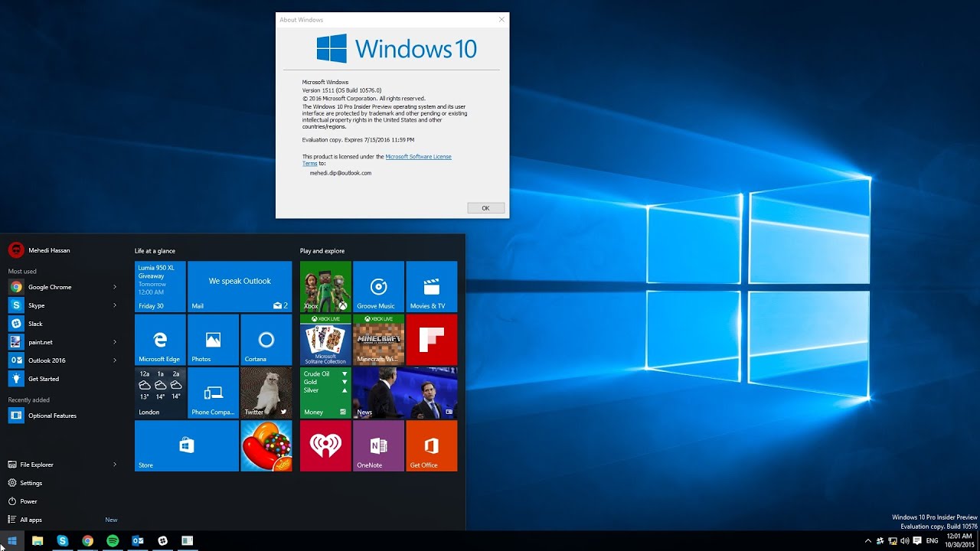The width and height of the screenshot is (980, 551).
Task: Launch the iHeartRadio tile
Action: [325, 445]
